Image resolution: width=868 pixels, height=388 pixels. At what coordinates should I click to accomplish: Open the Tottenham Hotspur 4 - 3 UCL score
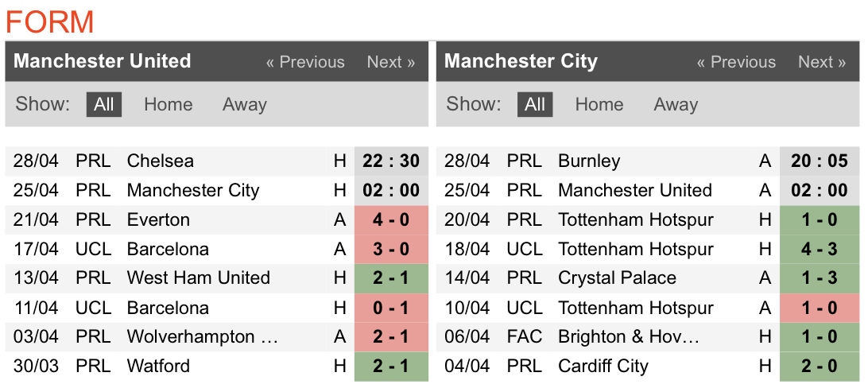point(819,249)
